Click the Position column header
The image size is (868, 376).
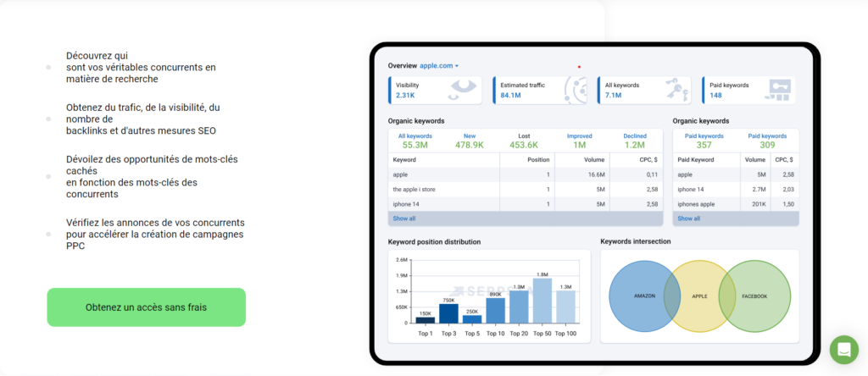tap(527, 160)
